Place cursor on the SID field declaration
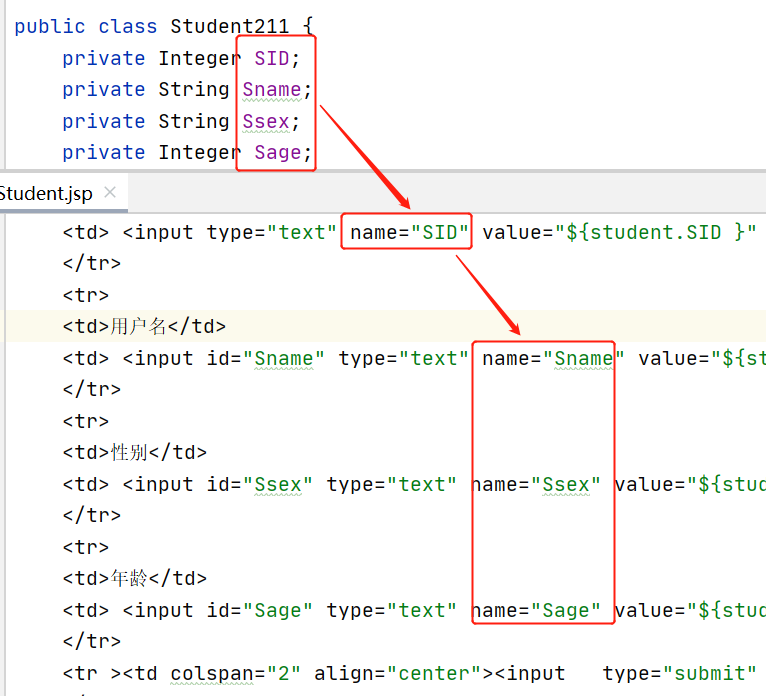Viewport: 766px width, 696px height. click(x=272, y=59)
